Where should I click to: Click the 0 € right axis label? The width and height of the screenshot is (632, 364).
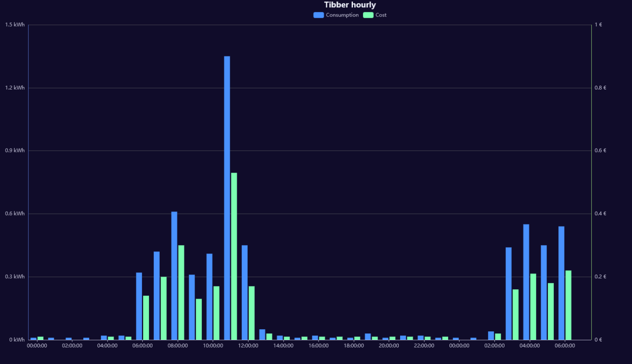tap(598, 340)
